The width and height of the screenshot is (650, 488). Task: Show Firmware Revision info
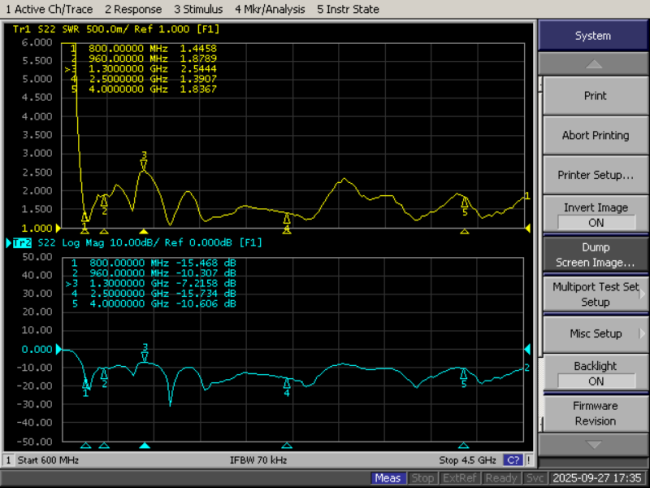595,413
